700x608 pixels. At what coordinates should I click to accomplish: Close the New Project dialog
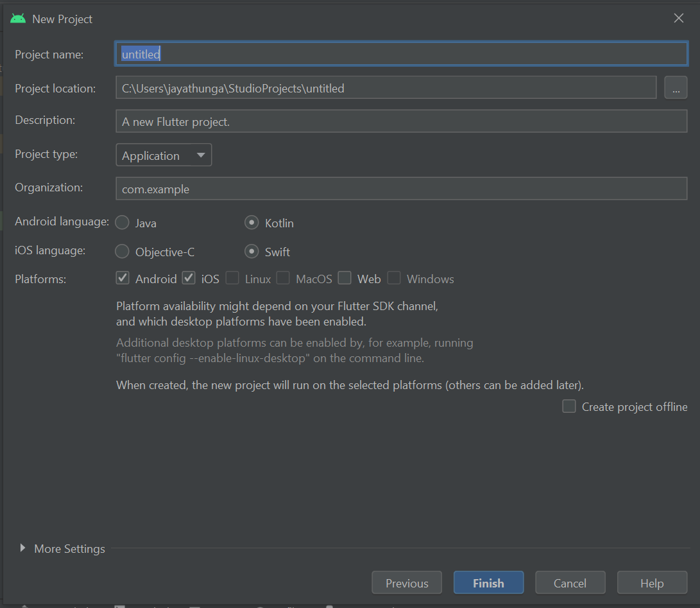tap(678, 19)
